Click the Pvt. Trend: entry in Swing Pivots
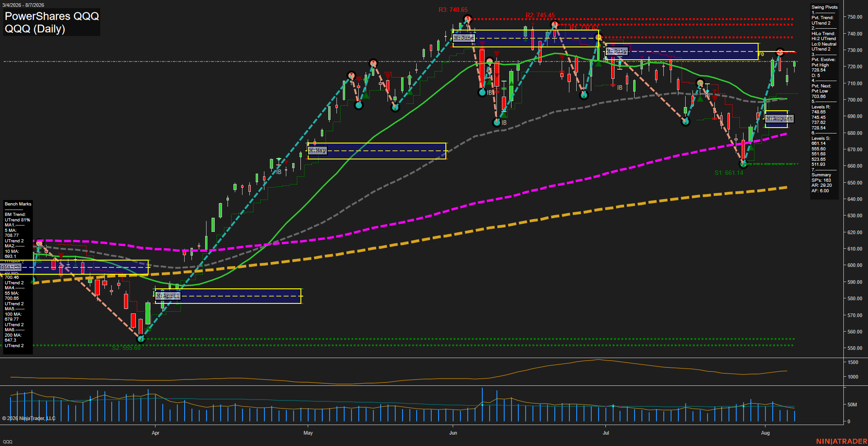868x446 pixels. [822, 18]
